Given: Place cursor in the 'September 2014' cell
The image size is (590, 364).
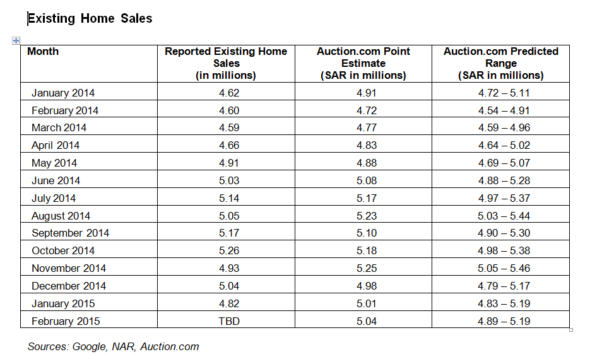Looking at the screenshot, I should (70, 233).
